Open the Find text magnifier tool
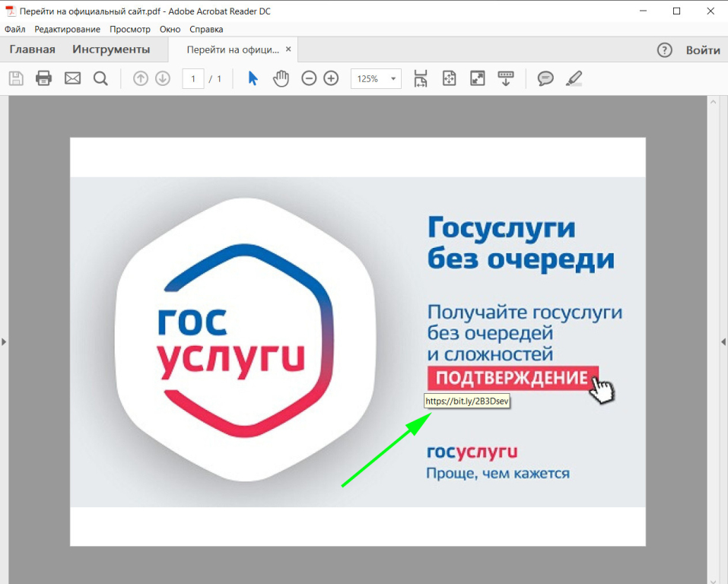The image size is (728, 584). [100, 78]
